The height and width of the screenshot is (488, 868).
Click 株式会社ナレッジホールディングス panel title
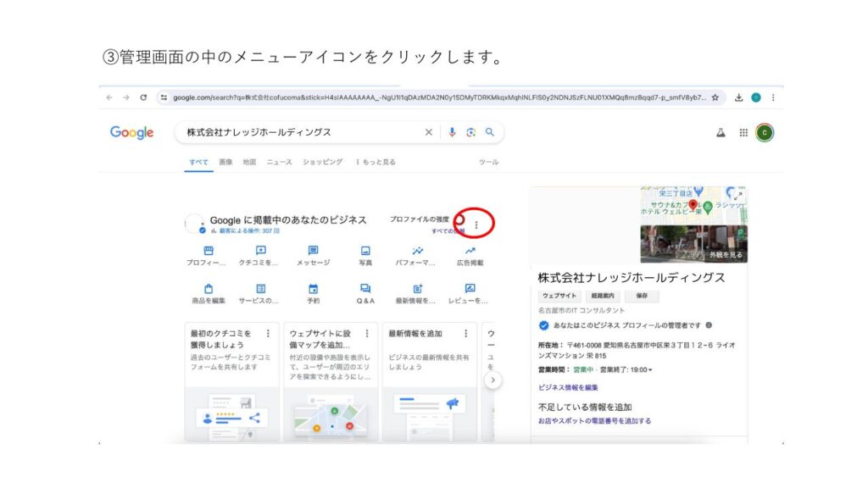click(x=631, y=278)
